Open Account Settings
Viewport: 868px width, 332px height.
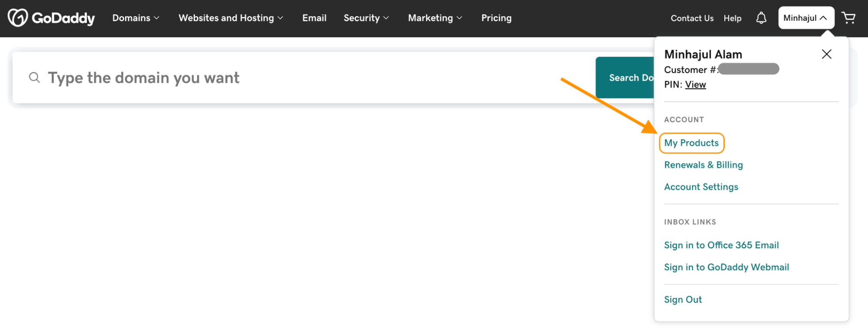(701, 187)
